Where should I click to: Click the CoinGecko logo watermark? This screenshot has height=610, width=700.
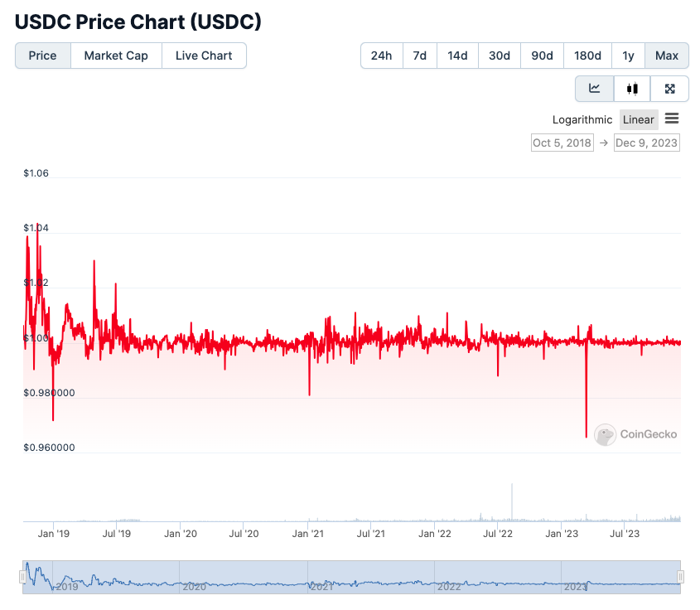636,434
